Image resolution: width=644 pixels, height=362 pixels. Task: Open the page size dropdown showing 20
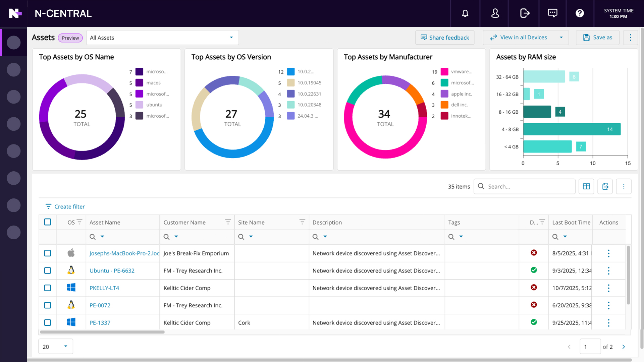[x=55, y=346]
